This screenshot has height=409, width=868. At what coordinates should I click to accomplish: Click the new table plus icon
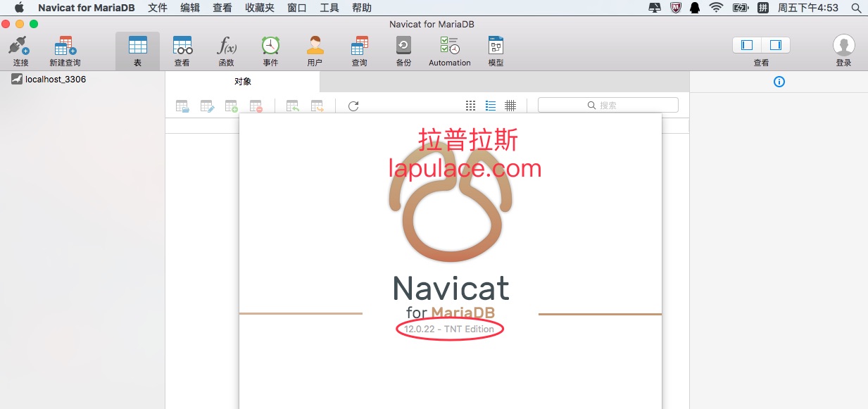232,106
